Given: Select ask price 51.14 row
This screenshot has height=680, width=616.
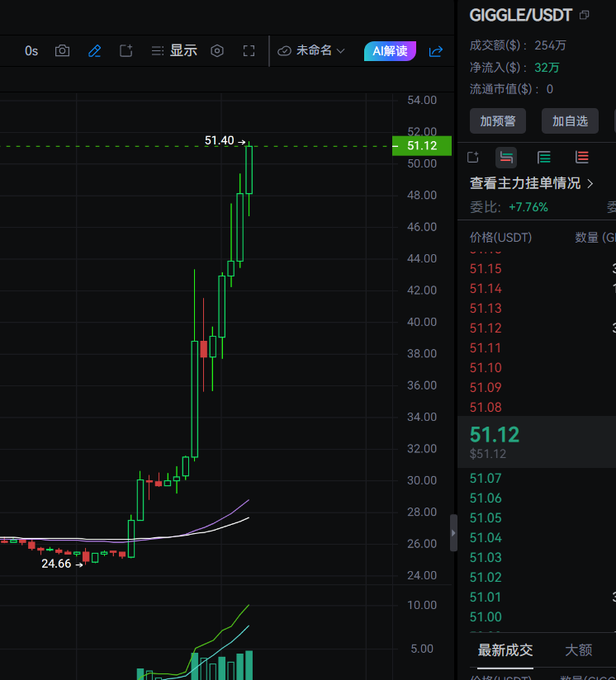Looking at the screenshot, I should click(x=537, y=288).
